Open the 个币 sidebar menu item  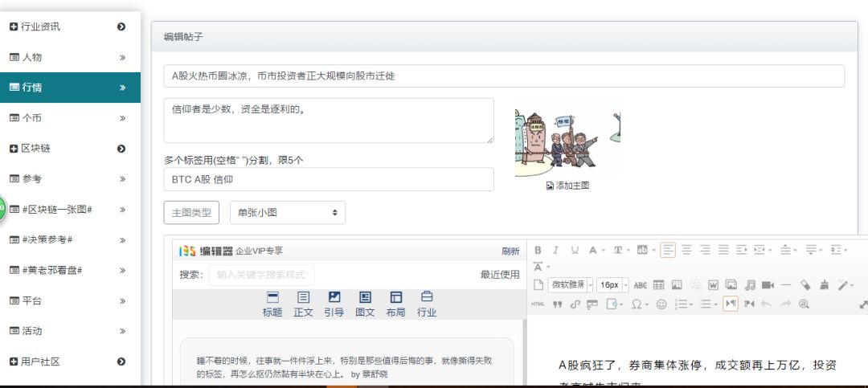pyautogui.click(x=70, y=118)
